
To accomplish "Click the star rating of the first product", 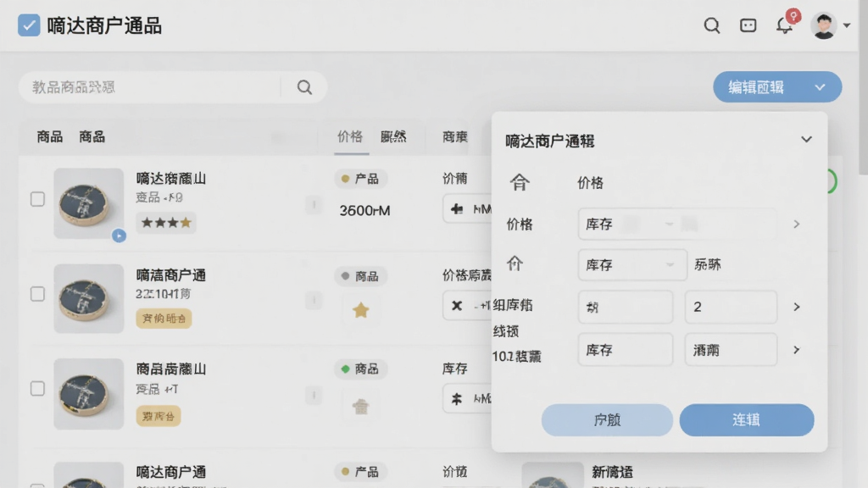I will 166,223.
